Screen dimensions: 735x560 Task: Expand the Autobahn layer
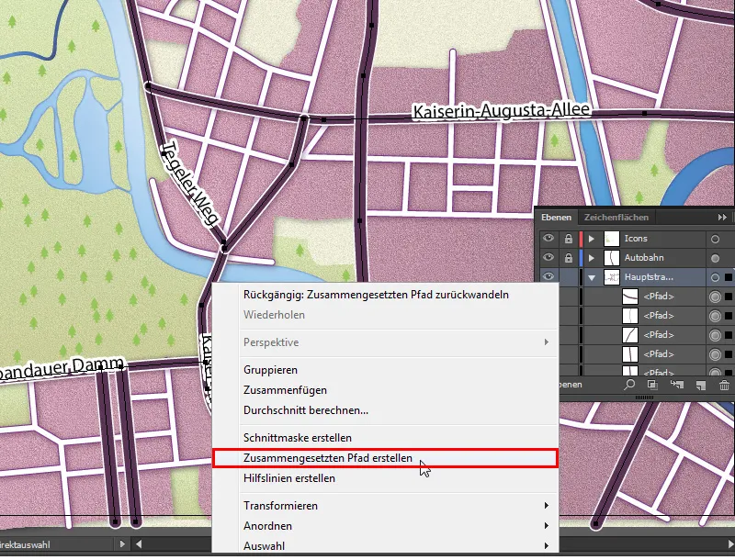point(592,258)
